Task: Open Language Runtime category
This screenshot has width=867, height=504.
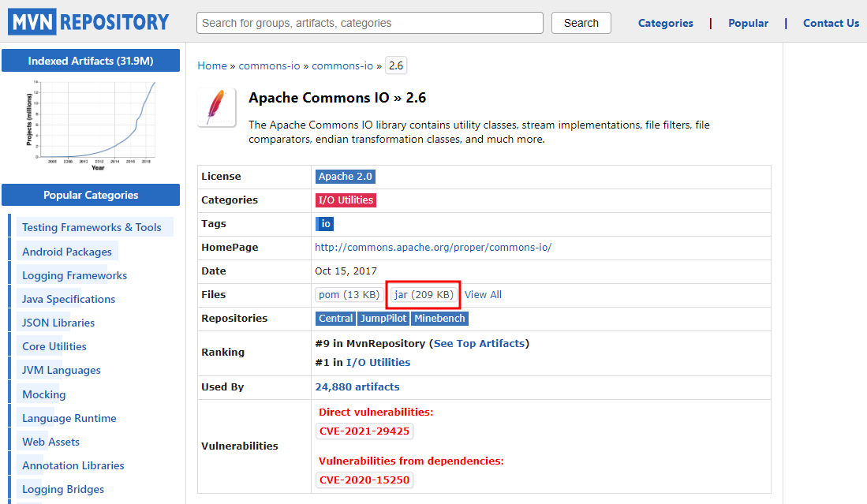Action: point(69,418)
